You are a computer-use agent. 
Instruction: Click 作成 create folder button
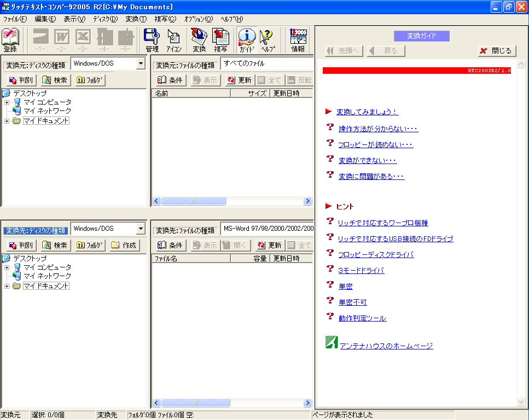[124, 245]
